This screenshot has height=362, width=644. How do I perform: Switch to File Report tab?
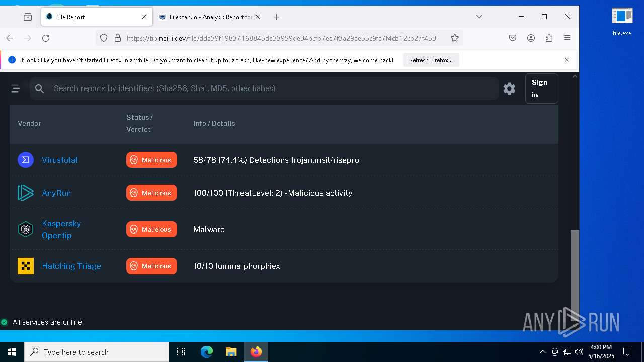[x=96, y=17]
